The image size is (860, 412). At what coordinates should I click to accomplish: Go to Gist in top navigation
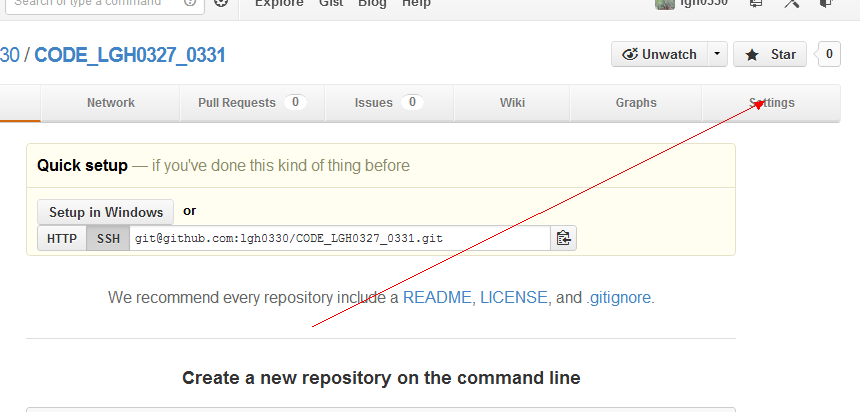pos(331,3)
